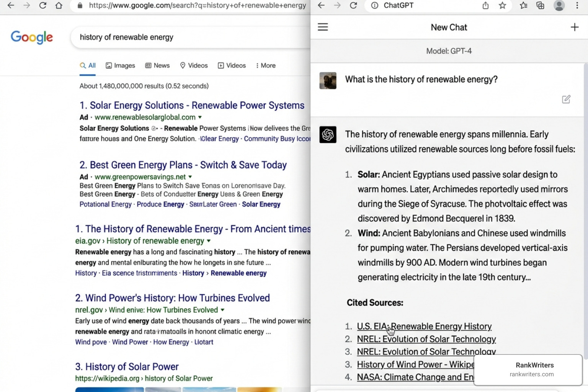
Task: Expand dropdown next to greenpowersavings.net
Action: (190, 177)
